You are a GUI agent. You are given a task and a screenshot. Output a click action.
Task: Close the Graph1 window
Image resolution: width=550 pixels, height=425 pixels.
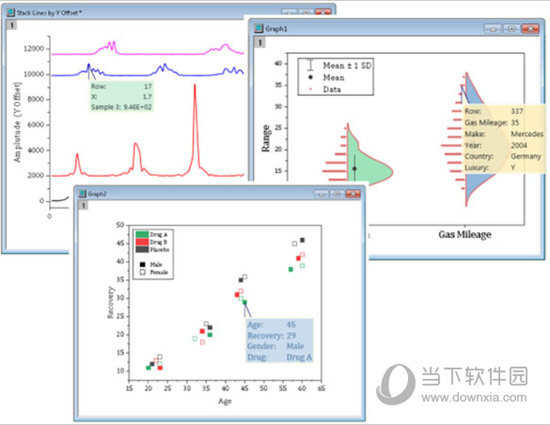coord(530,29)
